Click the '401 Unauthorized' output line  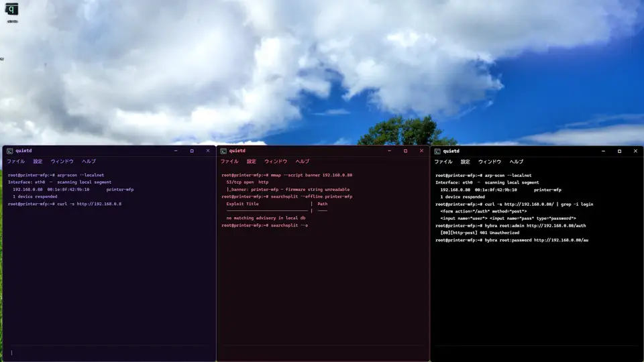coord(480,233)
